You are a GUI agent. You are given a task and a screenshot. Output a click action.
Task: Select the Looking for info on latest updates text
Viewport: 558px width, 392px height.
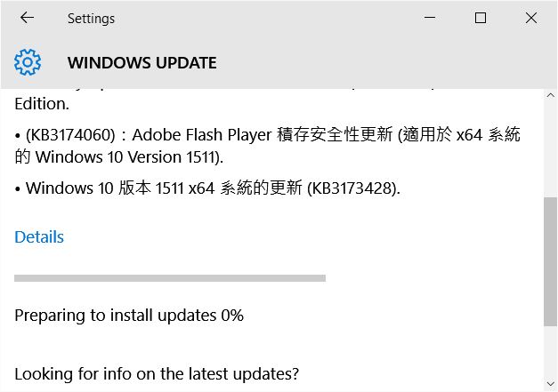click(157, 374)
